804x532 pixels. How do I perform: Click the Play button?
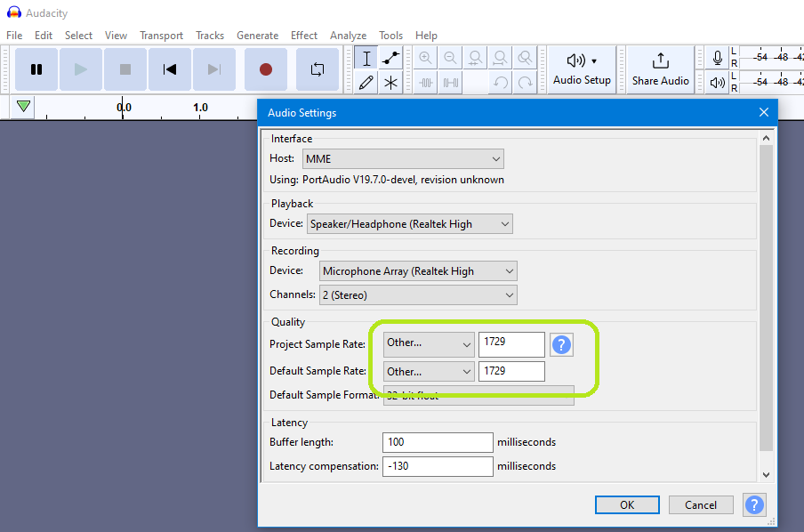pyautogui.click(x=81, y=69)
